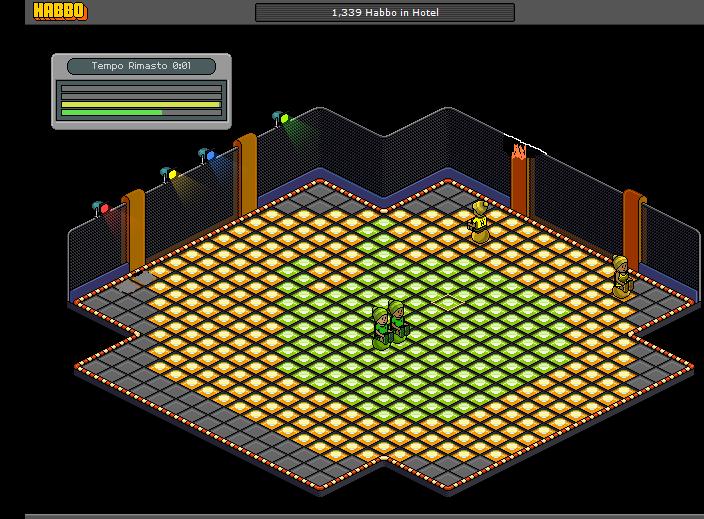
Task: Select the right green player of the pair
Action: point(398,322)
